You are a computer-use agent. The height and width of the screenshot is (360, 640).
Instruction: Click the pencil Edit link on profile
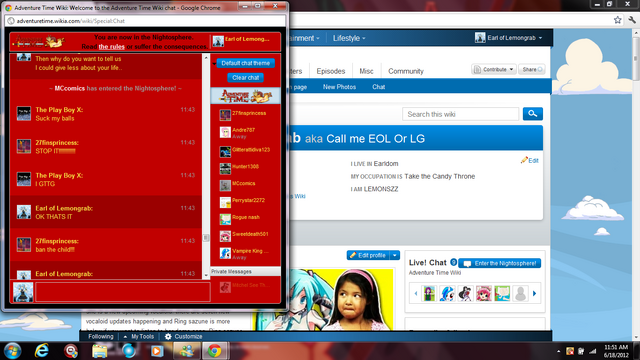pyautogui.click(x=530, y=160)
